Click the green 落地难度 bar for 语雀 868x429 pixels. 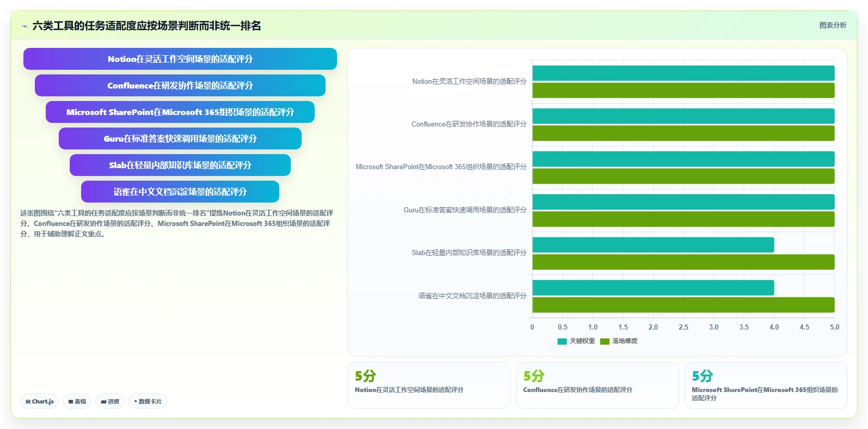pos(683,305)
